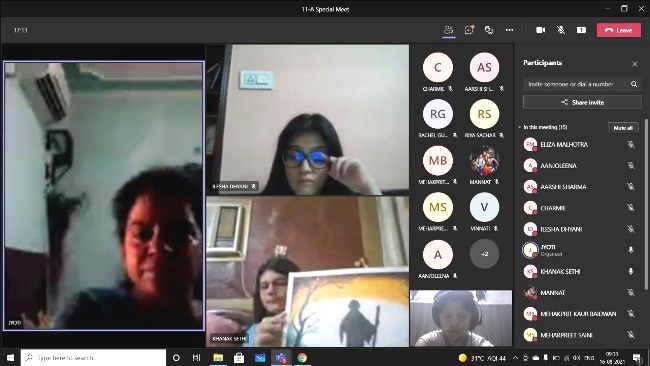Click the participants list scrollbar

(646, 205)
